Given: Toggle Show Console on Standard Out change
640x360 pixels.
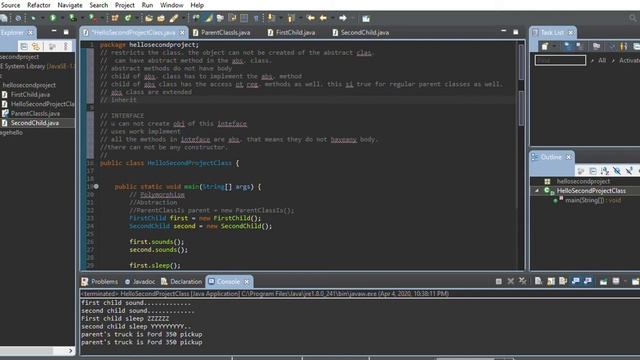Looking at the screenshot, I should click(x=576, y=281).
